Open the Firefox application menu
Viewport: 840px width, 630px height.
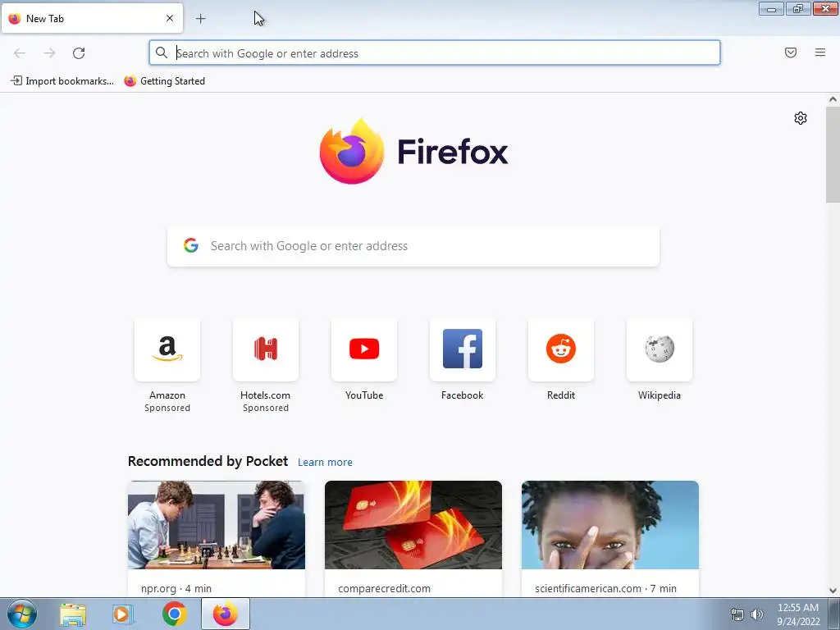tap(820, 52)
